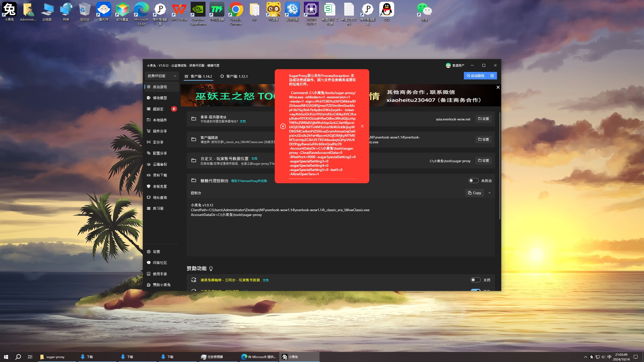Viewport: 644px width, 362px height.
Task: Open 相较于HermesProxy的优势 link
Action: pyautogui.click(x=249, y=181)
